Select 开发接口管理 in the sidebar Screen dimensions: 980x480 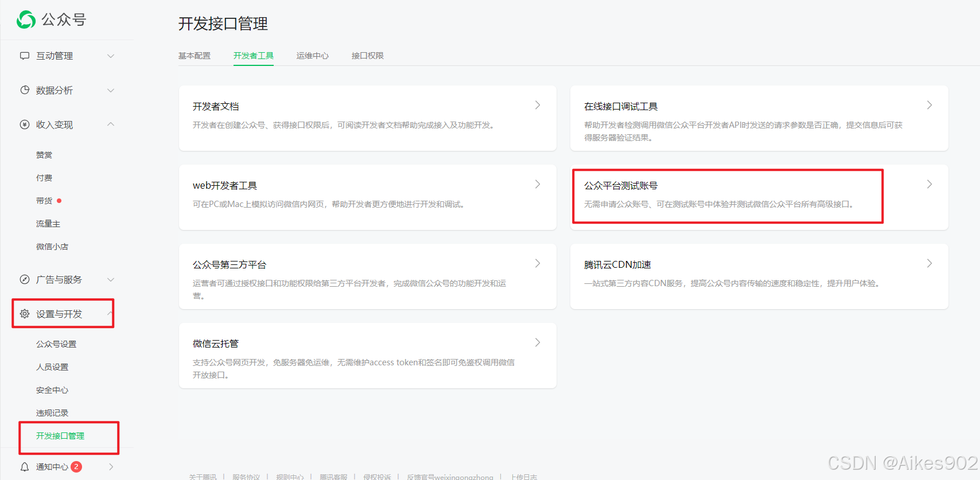[x=60, y=436]
